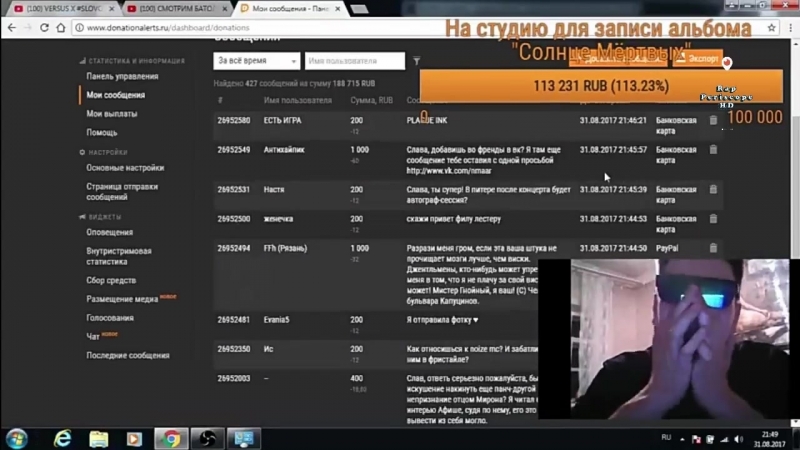Open Сбор средств widget
Viewport: 800px width, 450px height.
pyautogui.click(x=111, y=281)
